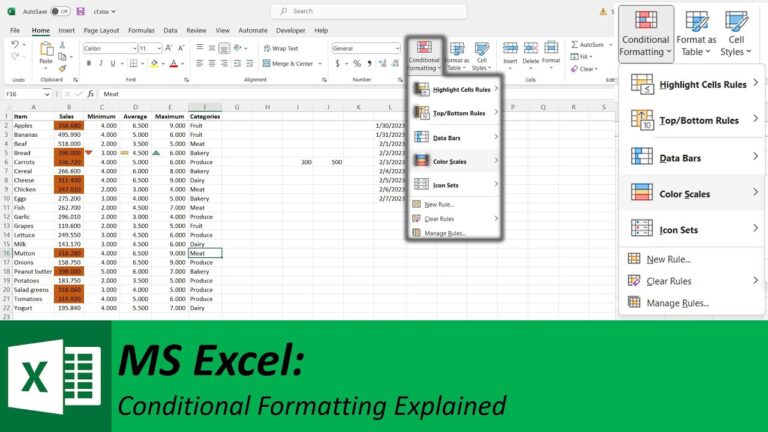Open the Calibri font name dropdown
This screenshot has width=768, height=432.
pos(134,48)
